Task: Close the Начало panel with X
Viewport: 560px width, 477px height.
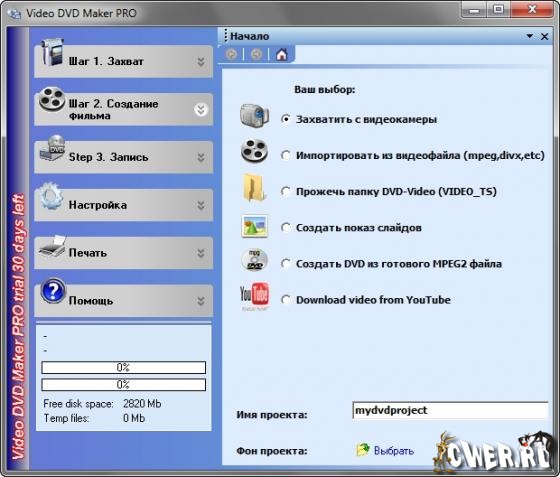Action: pyautogui.click(x=544, y=36)
